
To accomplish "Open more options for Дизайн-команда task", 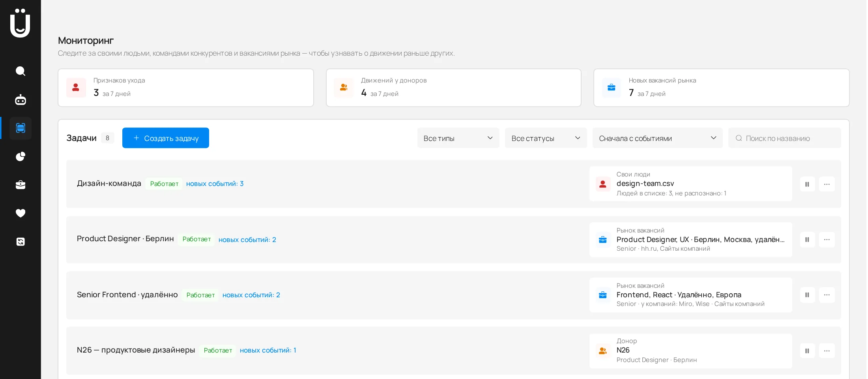I will point(827,184).
